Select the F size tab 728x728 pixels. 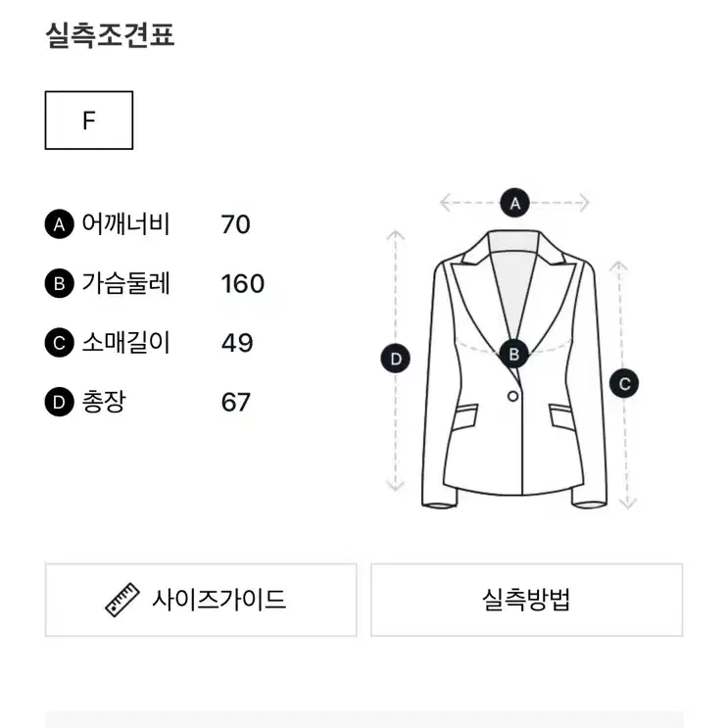point(89,121)
